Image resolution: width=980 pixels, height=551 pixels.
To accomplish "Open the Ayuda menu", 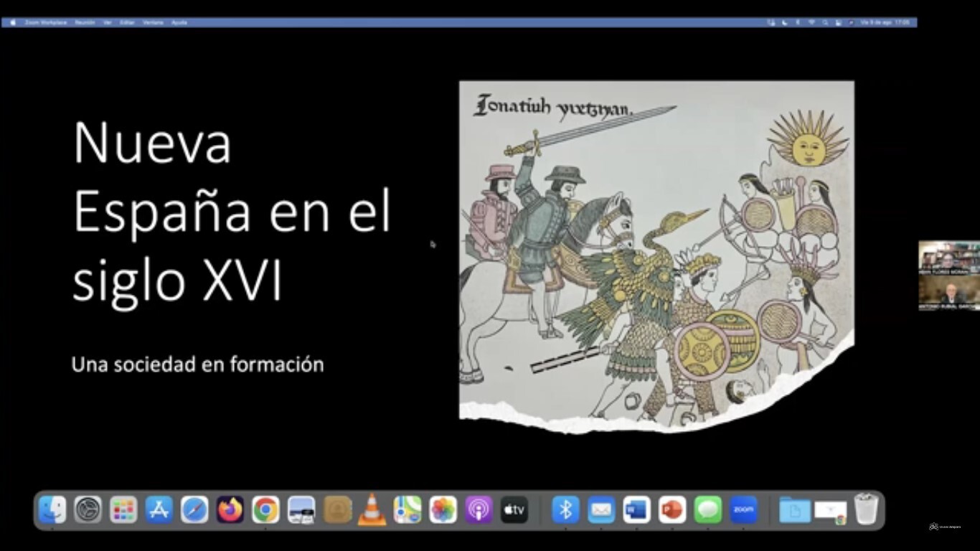I will pyautogui.click(x=179, y=22).
